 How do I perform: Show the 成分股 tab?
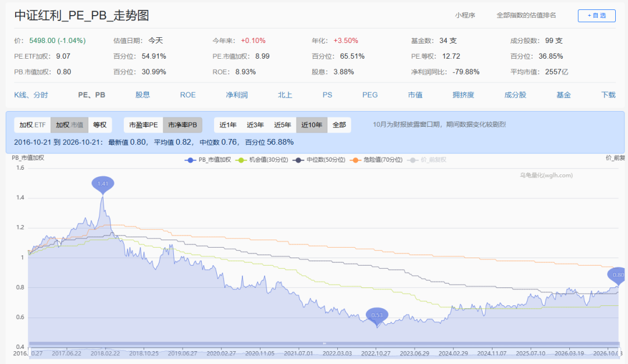[515, 95]
